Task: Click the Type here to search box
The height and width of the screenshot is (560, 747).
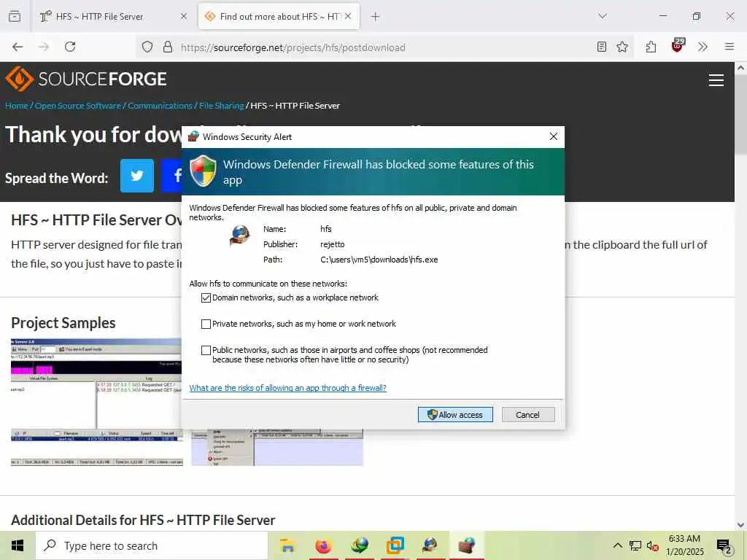Action: coord(152,545)
